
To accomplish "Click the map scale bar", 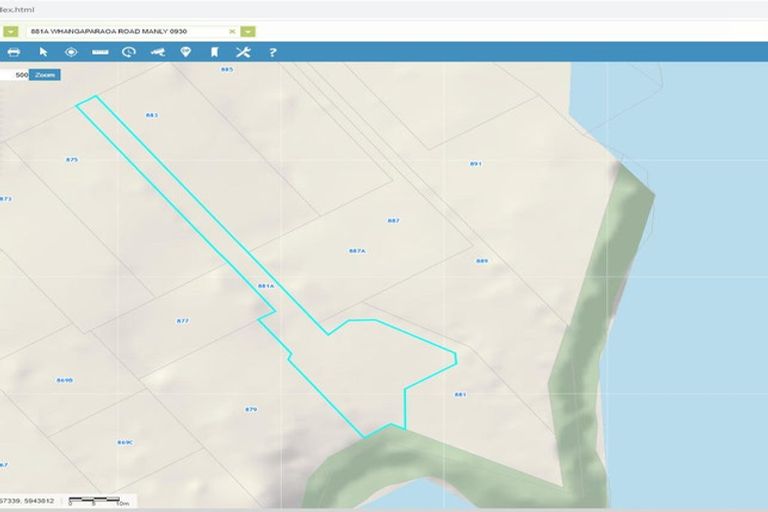I will coord(94,500).
